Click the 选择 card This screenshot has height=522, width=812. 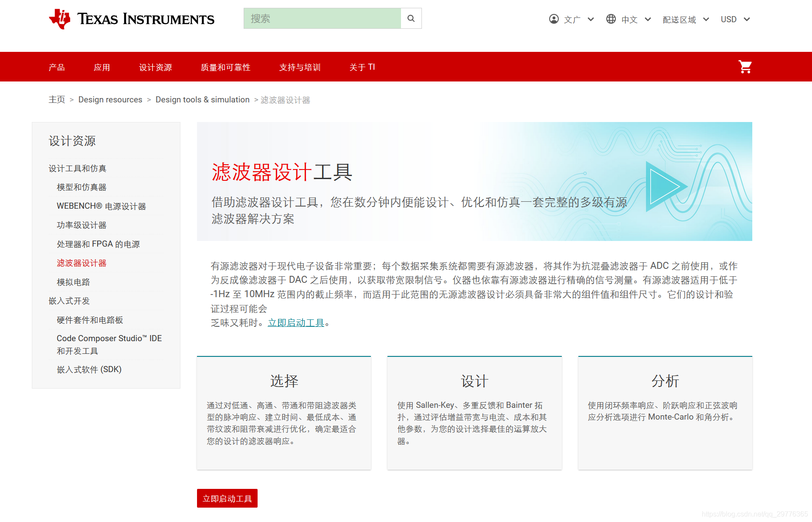[284, 413]
